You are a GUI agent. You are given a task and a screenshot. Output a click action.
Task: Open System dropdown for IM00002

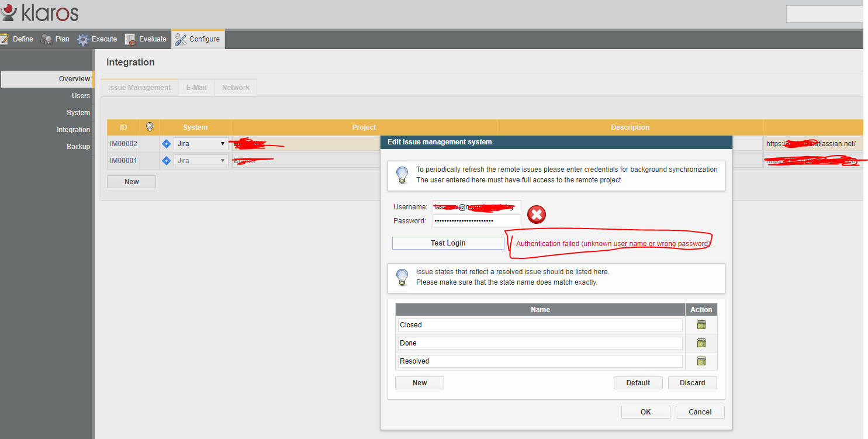(200, 144)
